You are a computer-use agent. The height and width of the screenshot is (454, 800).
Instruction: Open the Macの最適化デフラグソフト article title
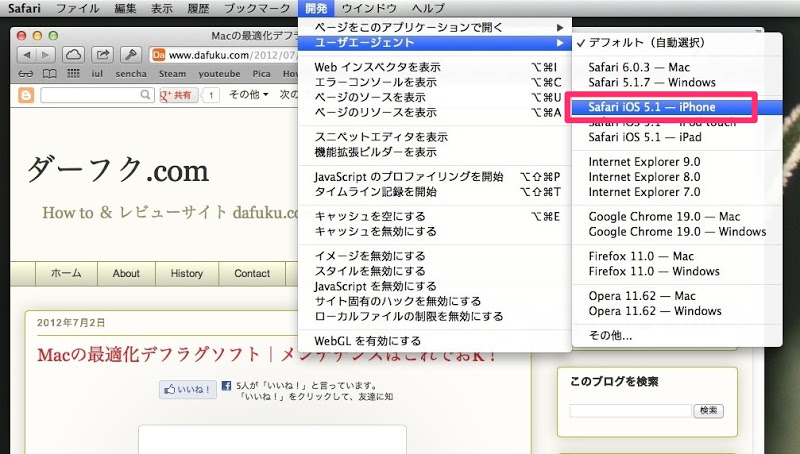267,355
